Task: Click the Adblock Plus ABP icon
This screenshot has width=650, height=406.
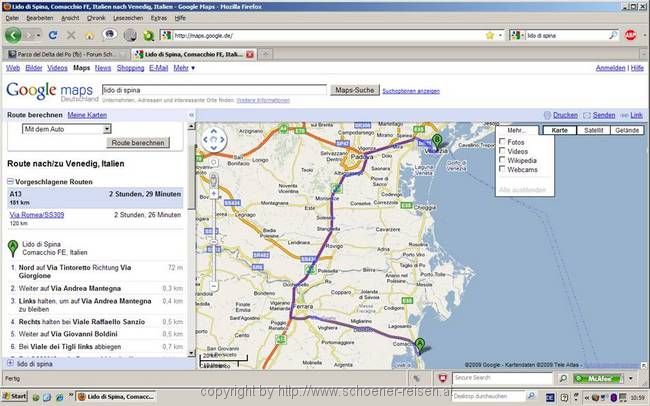Action: tap(631, 35)
